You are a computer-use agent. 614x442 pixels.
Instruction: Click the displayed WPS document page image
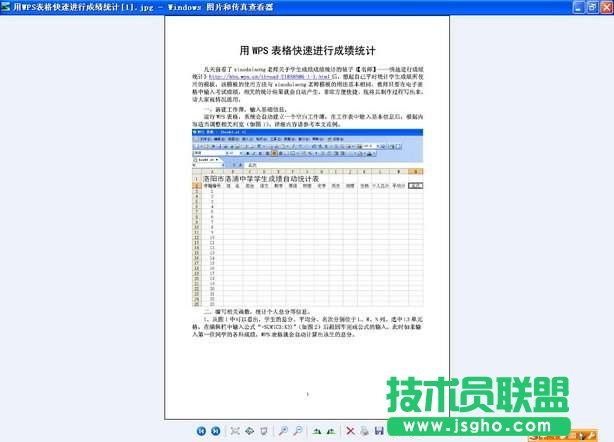click(307, 217)
